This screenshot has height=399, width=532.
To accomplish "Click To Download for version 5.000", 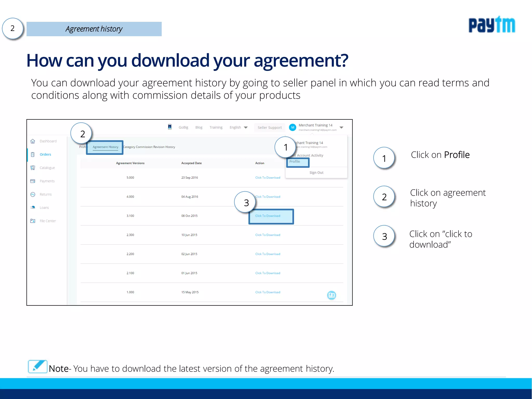I will click(268, 177).
